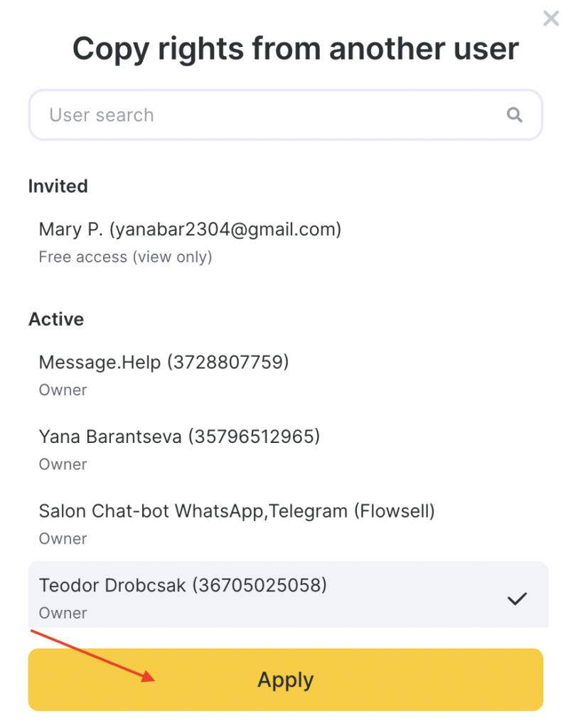Click the Invited section heading

pos(58,186)
